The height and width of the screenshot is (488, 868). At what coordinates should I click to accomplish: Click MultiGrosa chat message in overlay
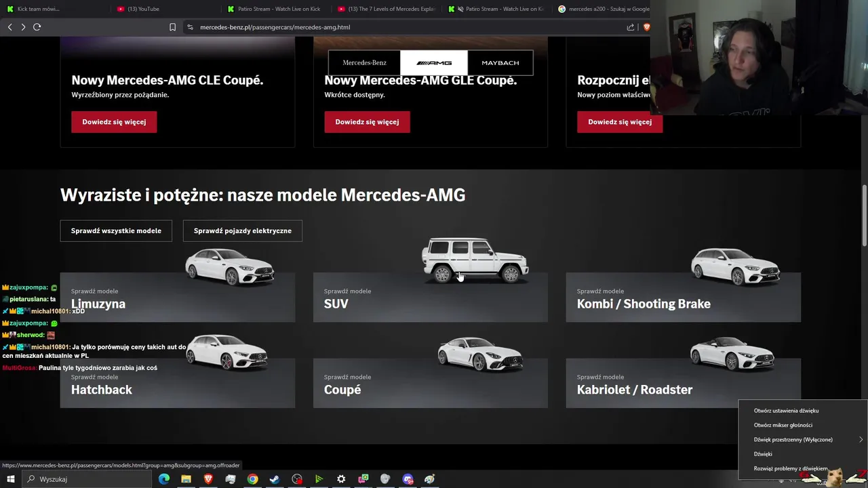point(80,368)
